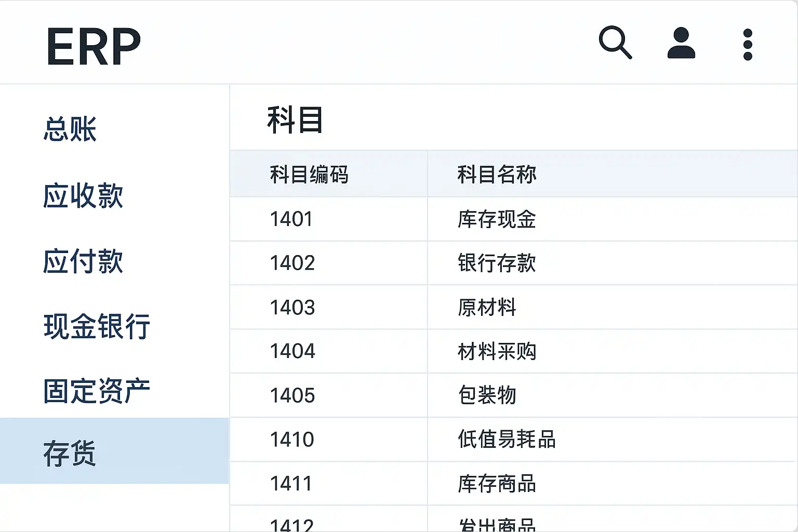
Task: Select the 1401 库存现金 row
Action: click(496, 219)
